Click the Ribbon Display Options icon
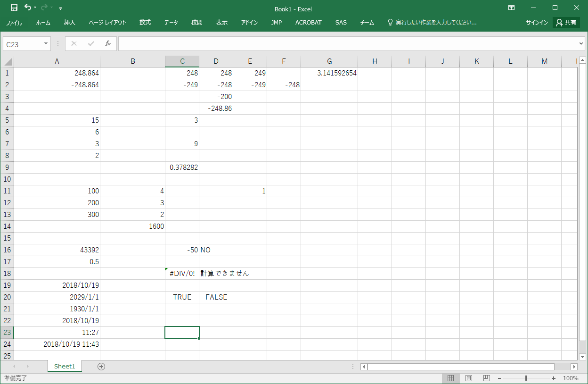The image size is (588, 384). tap(511, 8)
